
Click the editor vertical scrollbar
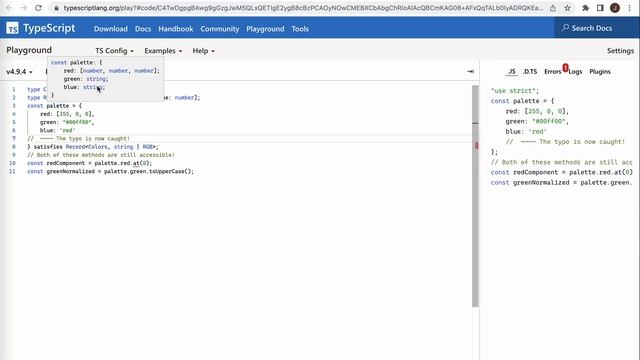tap(475, 196)
